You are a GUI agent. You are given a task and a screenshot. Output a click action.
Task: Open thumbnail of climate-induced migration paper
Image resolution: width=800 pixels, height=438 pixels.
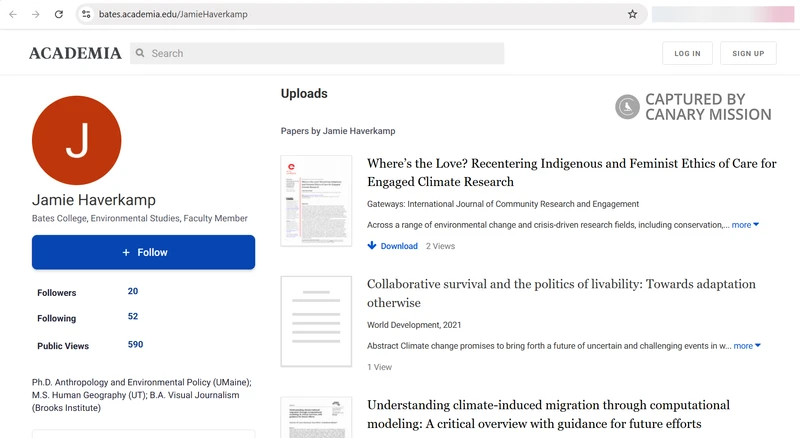coord(316,417)
